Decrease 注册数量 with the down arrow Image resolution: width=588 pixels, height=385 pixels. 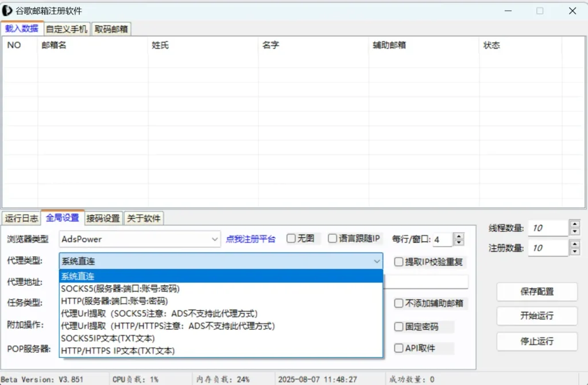pyautogui.click(x=574, y=251)
